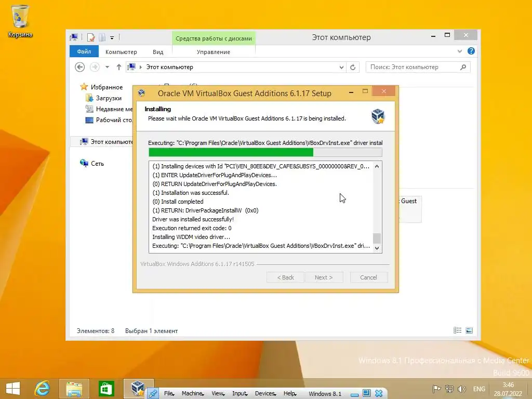Click the magnifier search icon in Explorer
This screenshot has width=532, height=399.
coord(463,67)
